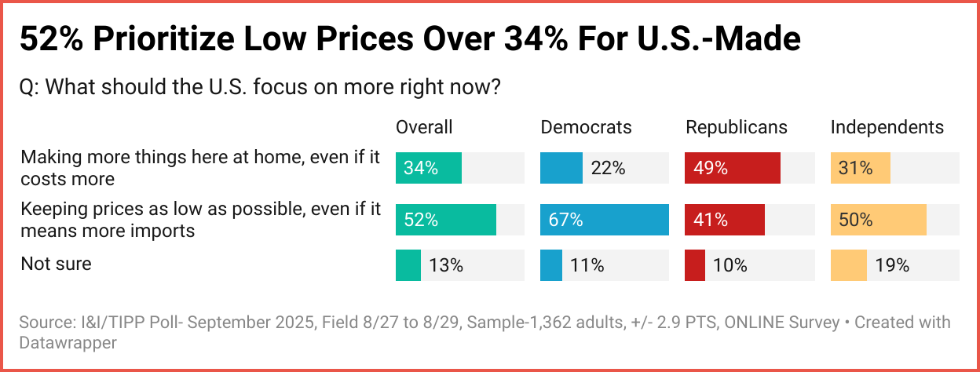
Task: Select the Independents Not sure 19% bar
Action: (849, 265)
